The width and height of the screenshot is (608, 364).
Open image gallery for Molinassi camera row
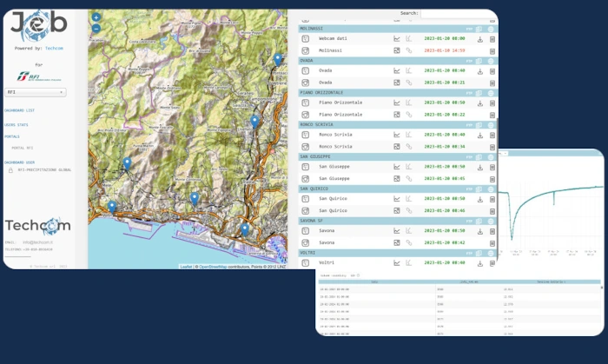(x=397, y=50)
